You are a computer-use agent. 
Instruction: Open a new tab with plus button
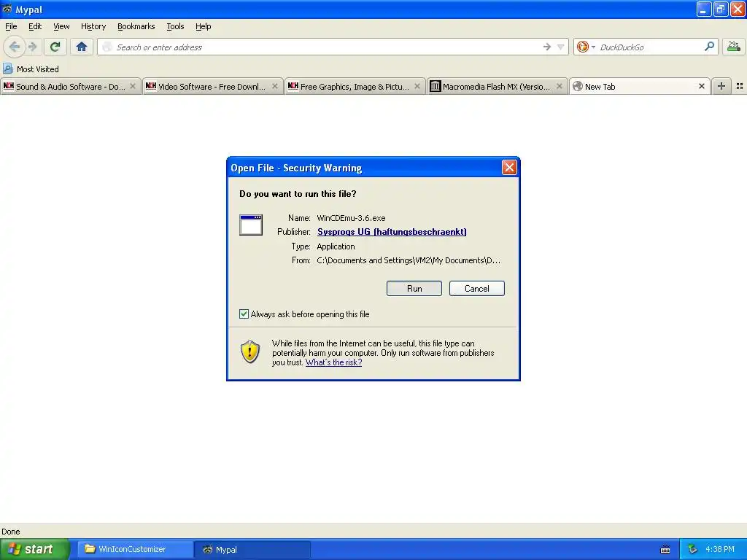pos(721,86)
